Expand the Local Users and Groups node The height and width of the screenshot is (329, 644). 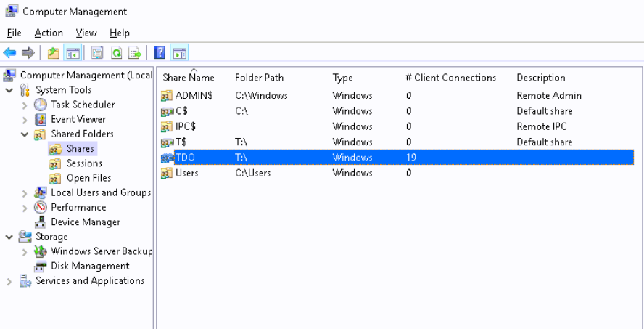[x=25, y=193]
